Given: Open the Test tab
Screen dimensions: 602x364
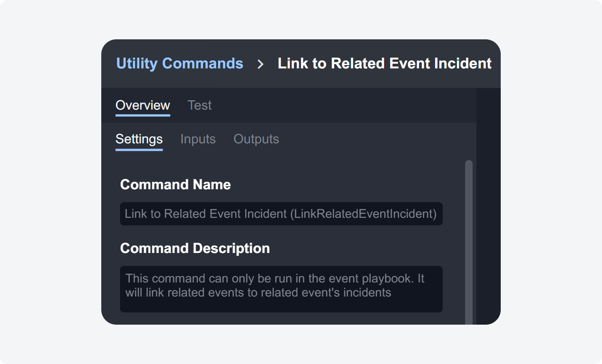Looking at the screenshot, I should (x=199, y=105).
